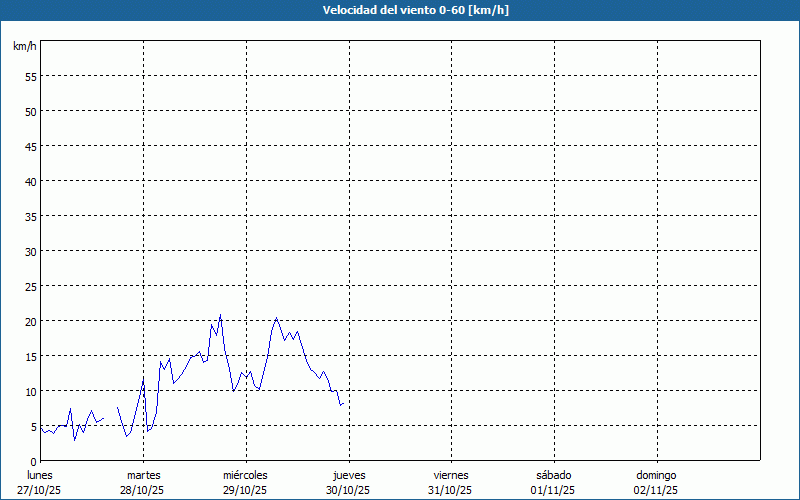800x500 pixels.
Task: Click the 20 value on the y-axis
Action: (x=30, y=321)
